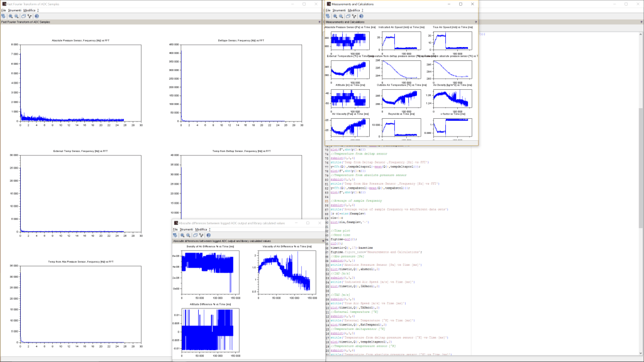
Task: Click the save/export icon in Measurements and Calculations
Action: pyautogui.click(x=328, y=16)
